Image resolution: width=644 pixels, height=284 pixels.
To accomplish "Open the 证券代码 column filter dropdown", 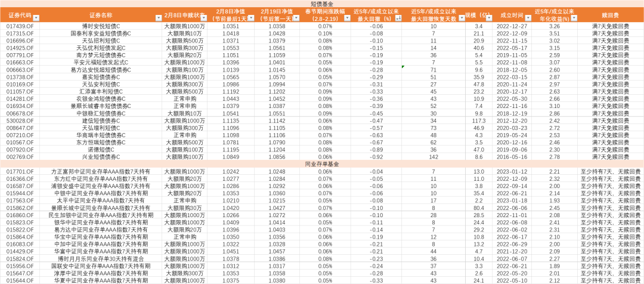I will pyautogui.click(x=36, y=18).
